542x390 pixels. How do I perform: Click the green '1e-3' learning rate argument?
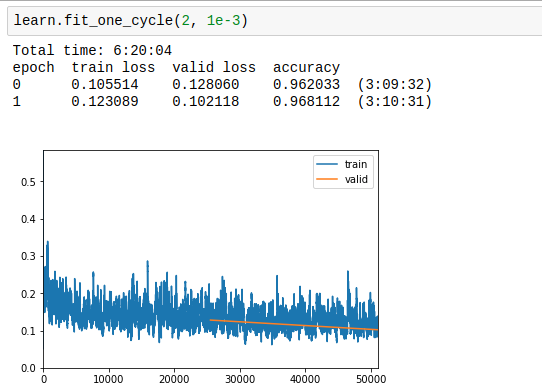(223, 21)
